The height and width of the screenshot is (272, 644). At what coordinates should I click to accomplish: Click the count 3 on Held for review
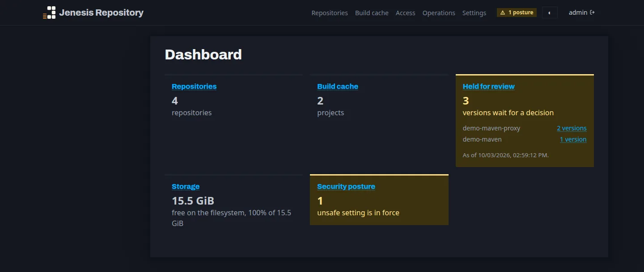click(466, 100)
